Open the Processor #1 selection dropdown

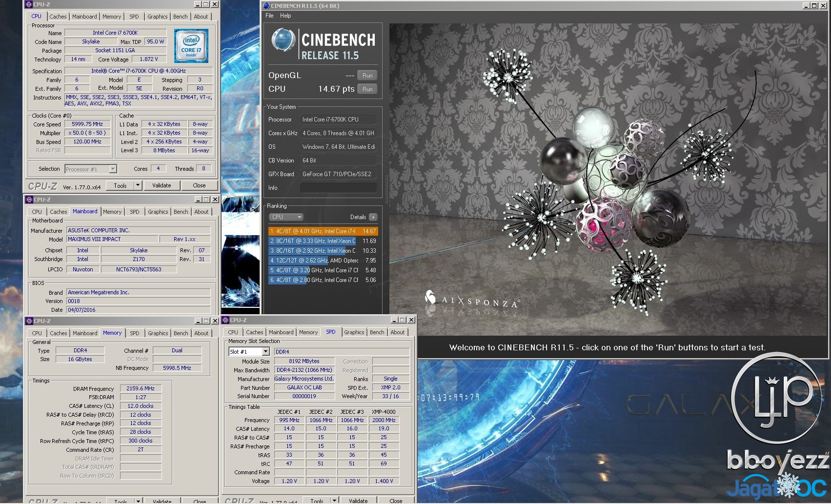[91, 169]
